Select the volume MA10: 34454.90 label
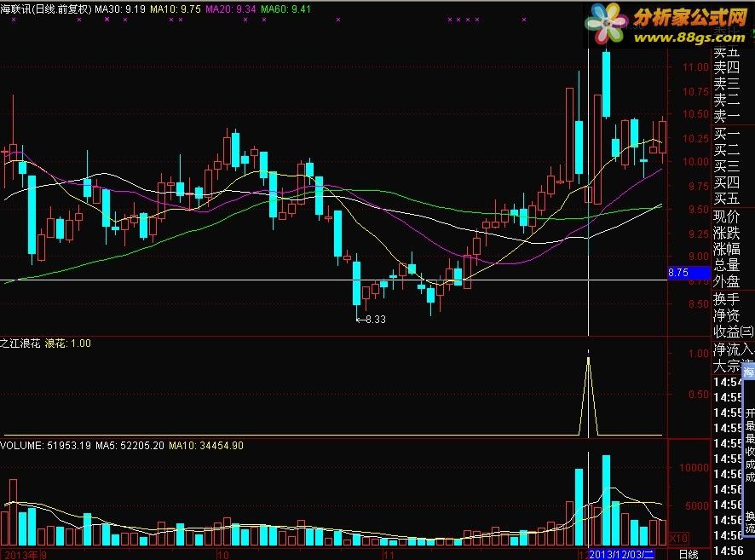 pos(206,446)
